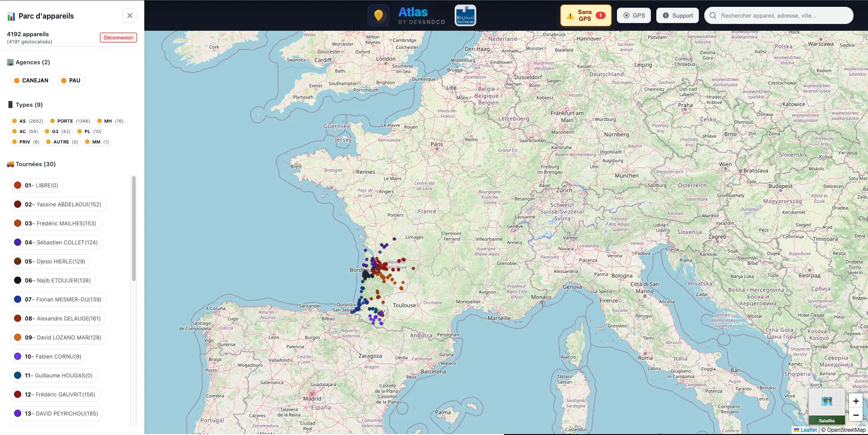
Task: Click the purple swatch for Sébastien COLLET
Action: 18,243
